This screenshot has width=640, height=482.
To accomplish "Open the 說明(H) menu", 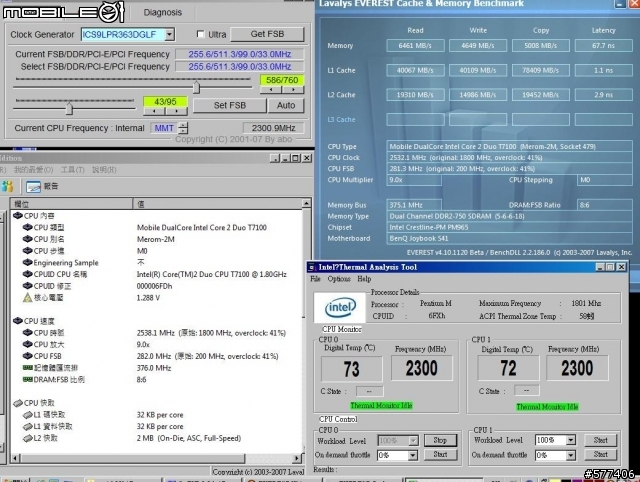I will [x=104, y=170].
